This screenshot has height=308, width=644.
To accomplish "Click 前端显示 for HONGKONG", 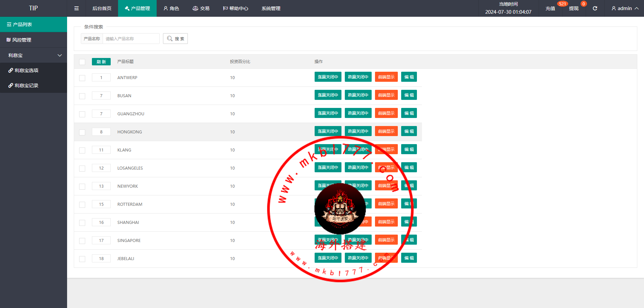I will click(386, 131).
